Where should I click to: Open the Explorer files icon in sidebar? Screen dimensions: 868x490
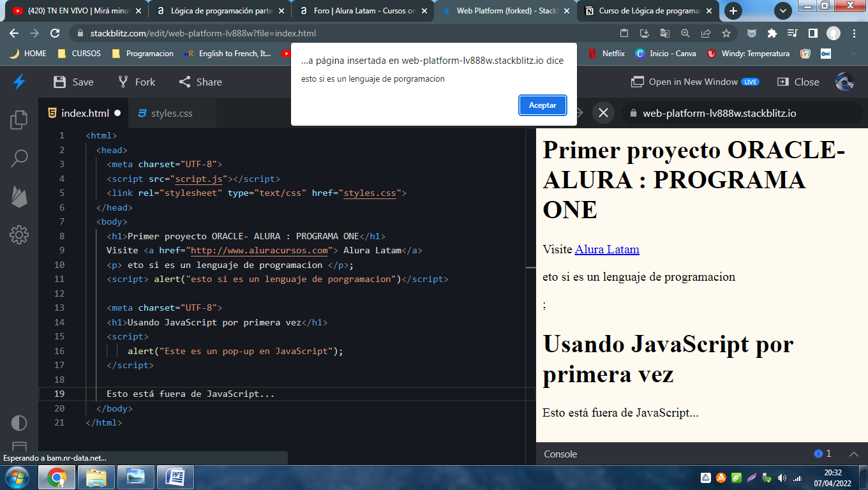click(19, 119)
